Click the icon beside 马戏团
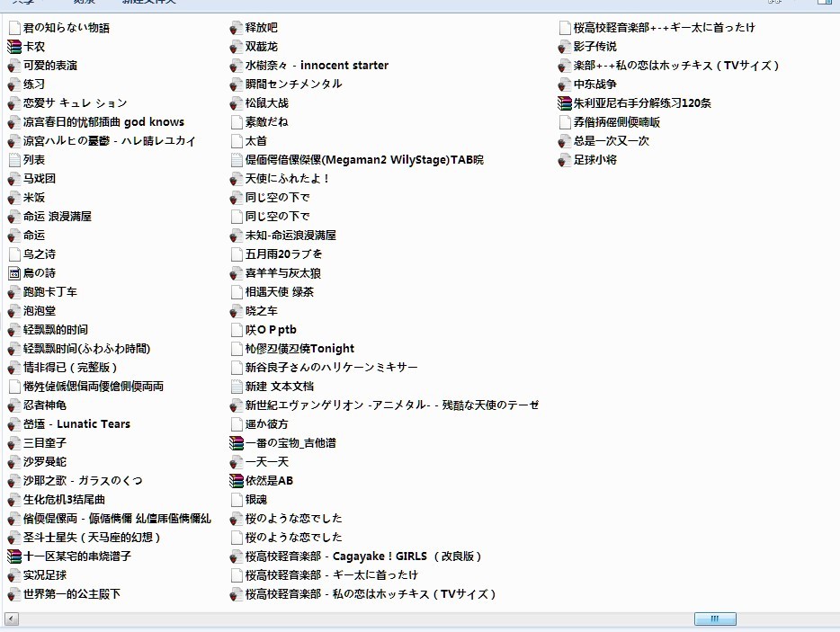This screenshot has width=840, height=632. pos(14,179)
